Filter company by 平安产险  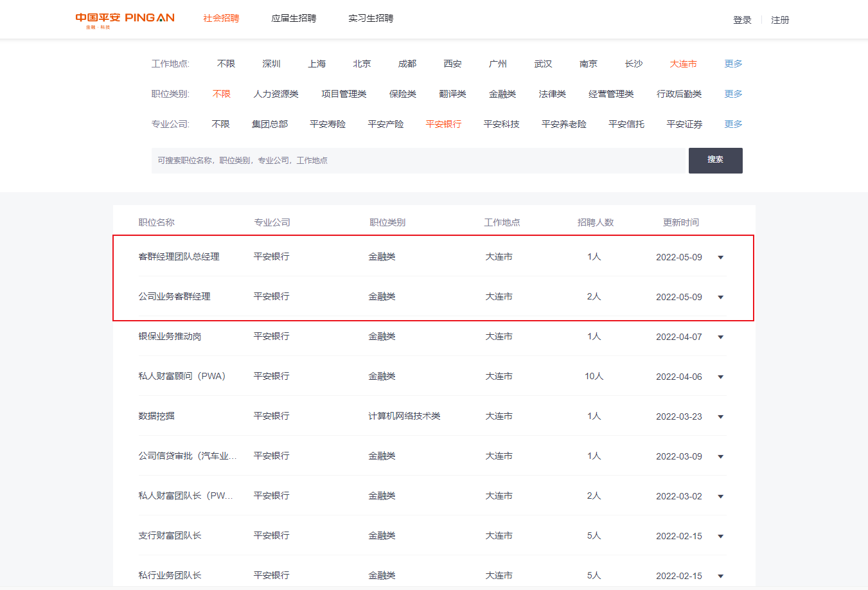click(385, 124)
